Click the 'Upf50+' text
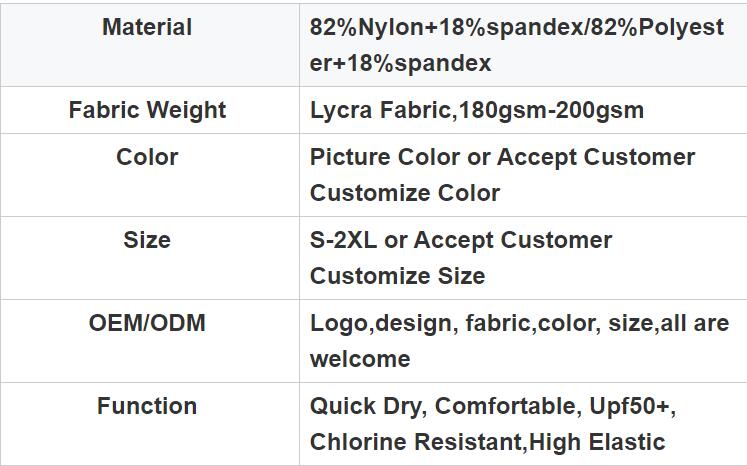This screenshot has height=466, width=747. pyautogui.click(x=635, y=406)
